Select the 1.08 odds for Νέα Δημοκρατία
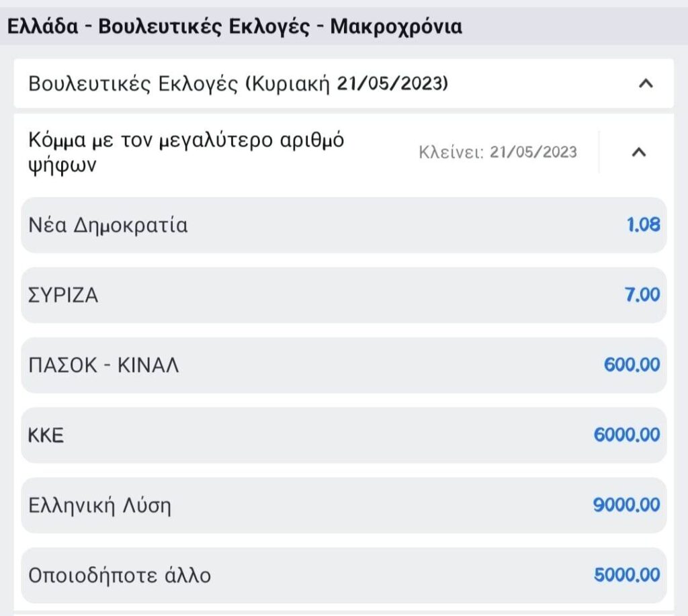Screen dimensions: 688x616 point(643,225)
